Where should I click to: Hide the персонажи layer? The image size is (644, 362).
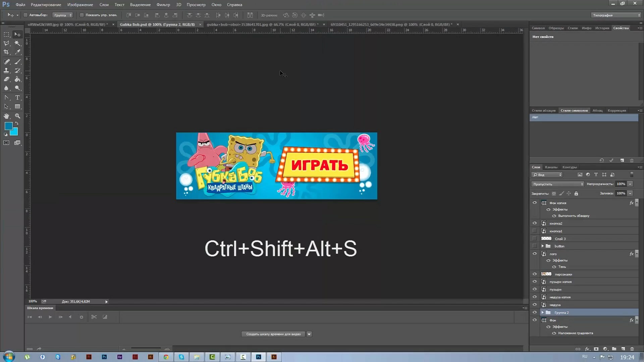click(535, 274)
